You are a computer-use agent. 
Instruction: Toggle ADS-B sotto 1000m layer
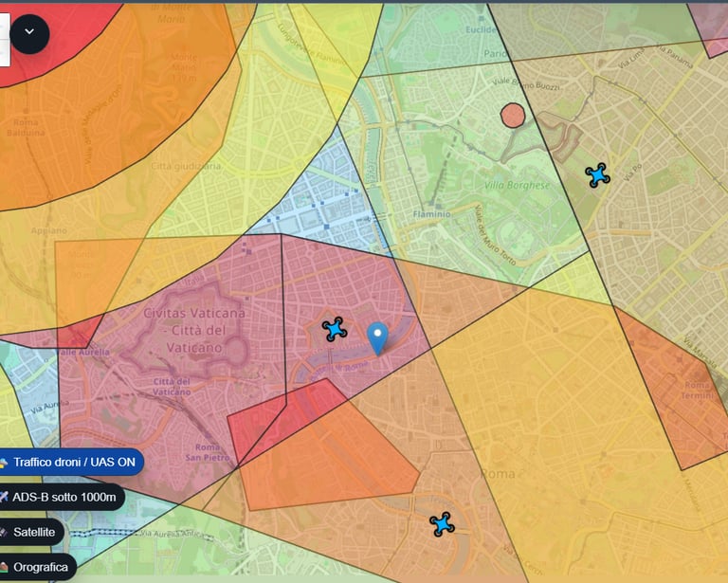click(x=61, y=497)
